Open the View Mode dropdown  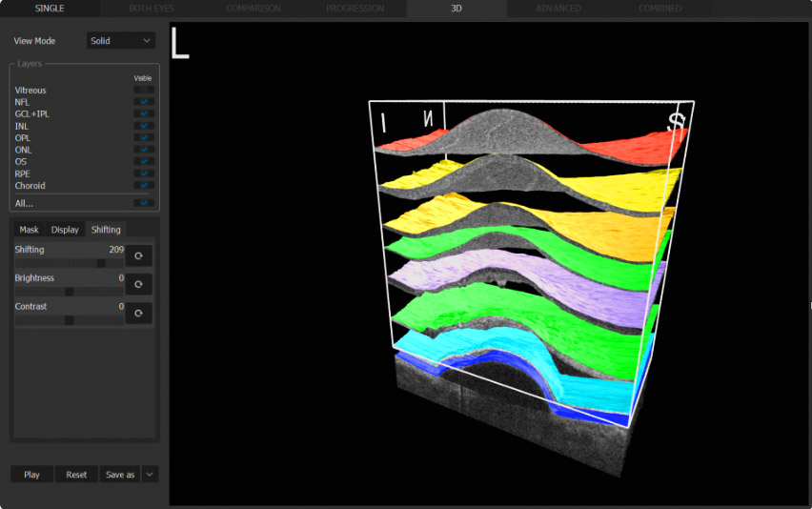point(121,41)
